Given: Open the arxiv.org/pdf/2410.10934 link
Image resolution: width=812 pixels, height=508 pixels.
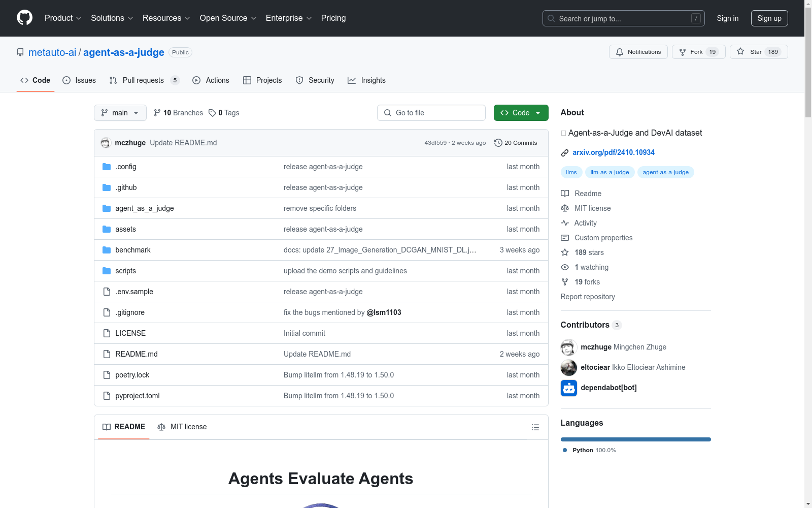Looking at the screenshot, I should [x=614, y=152].
